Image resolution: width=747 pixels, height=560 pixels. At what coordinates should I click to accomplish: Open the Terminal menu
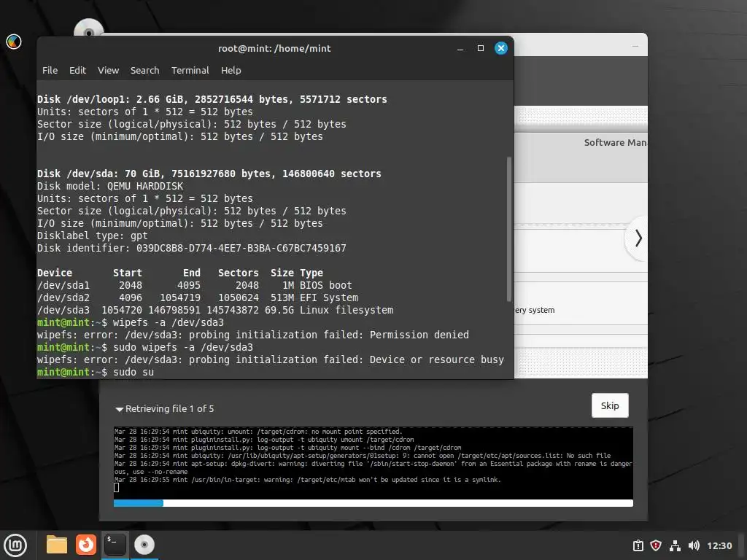190,70
